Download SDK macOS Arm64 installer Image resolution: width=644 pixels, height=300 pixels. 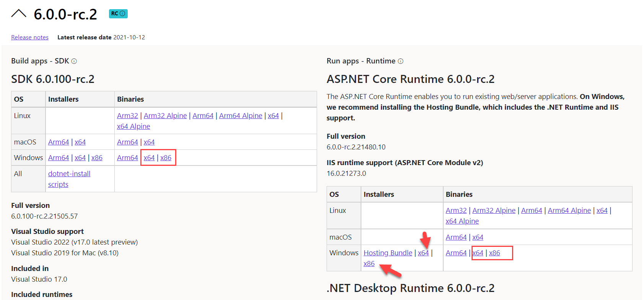pos(59,142)
